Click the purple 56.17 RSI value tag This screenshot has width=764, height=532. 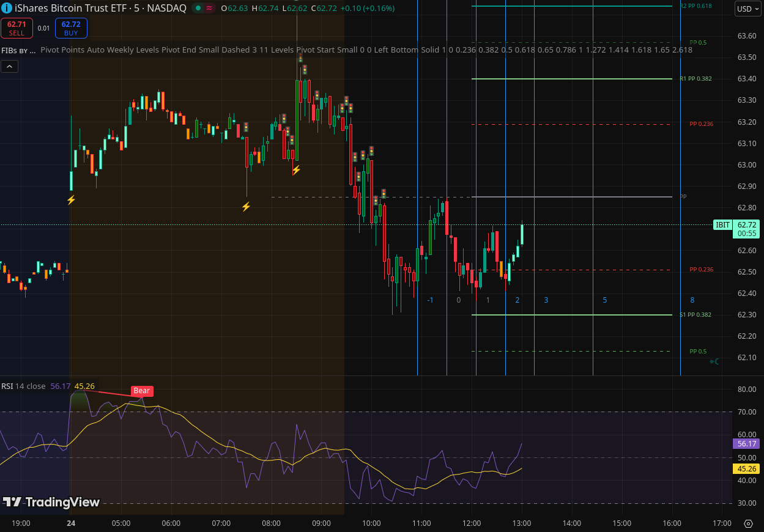747,444
